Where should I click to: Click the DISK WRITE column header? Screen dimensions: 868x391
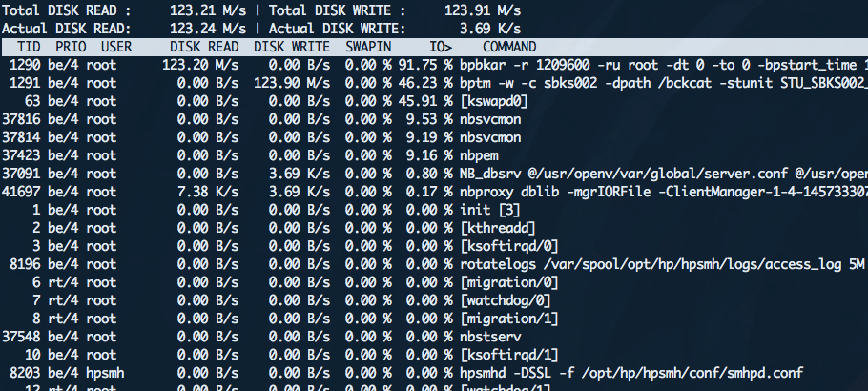pyautogui.click(x=291, y=47)
